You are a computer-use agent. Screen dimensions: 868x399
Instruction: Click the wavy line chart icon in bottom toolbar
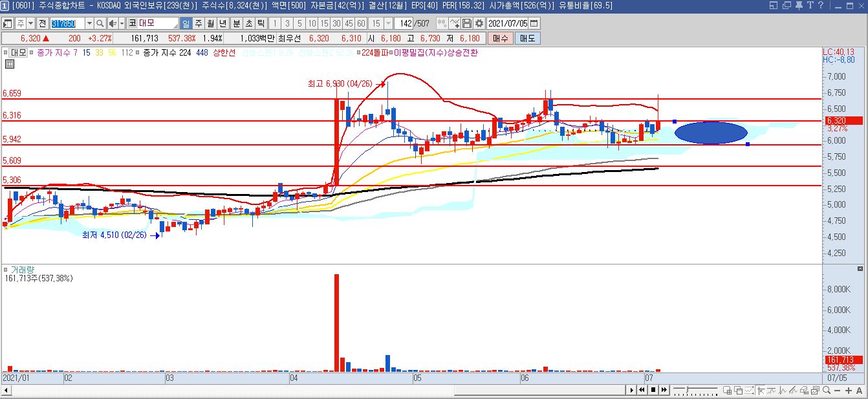click(771, 390)
